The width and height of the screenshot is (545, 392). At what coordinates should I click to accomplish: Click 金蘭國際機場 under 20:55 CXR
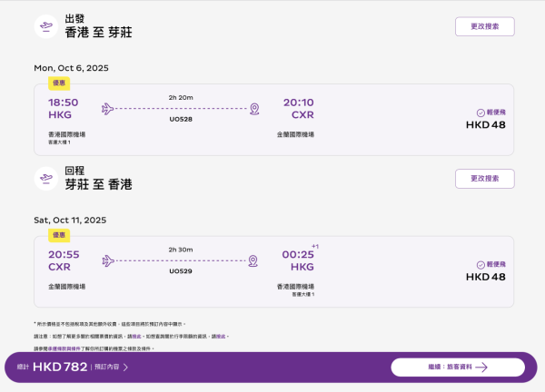[66, 287]
